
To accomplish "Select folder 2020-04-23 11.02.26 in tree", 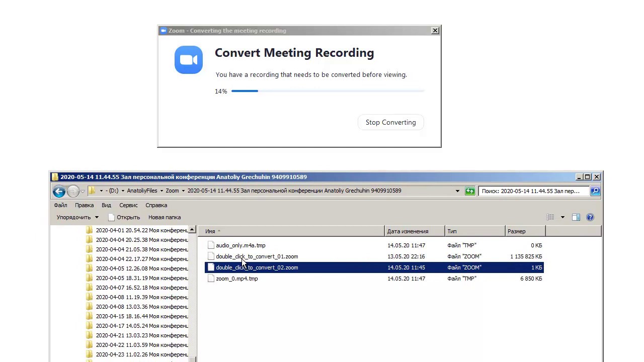I will click(x=142, y=354).
